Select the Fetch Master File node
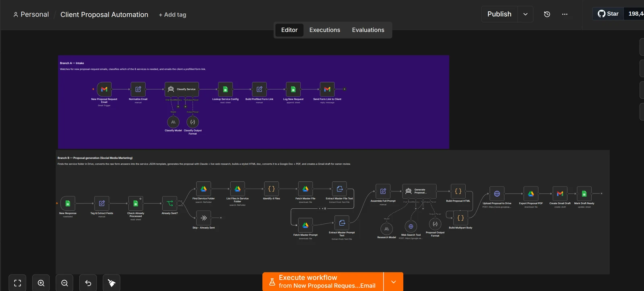 [x=305, y=189]
